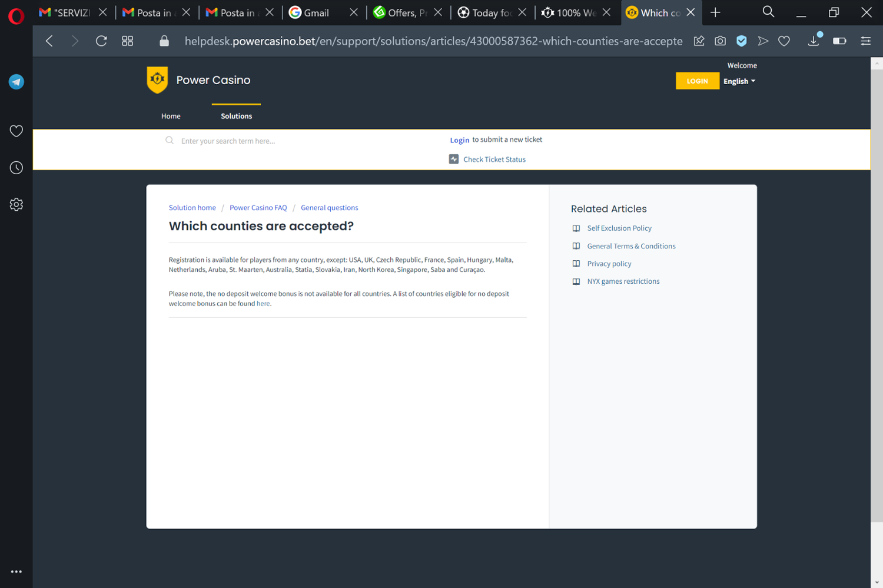The width and height of the screenshot is (883, 588).
Task: Open Telegram in the Opera sidebar
Action: click(x=16, y=82)
